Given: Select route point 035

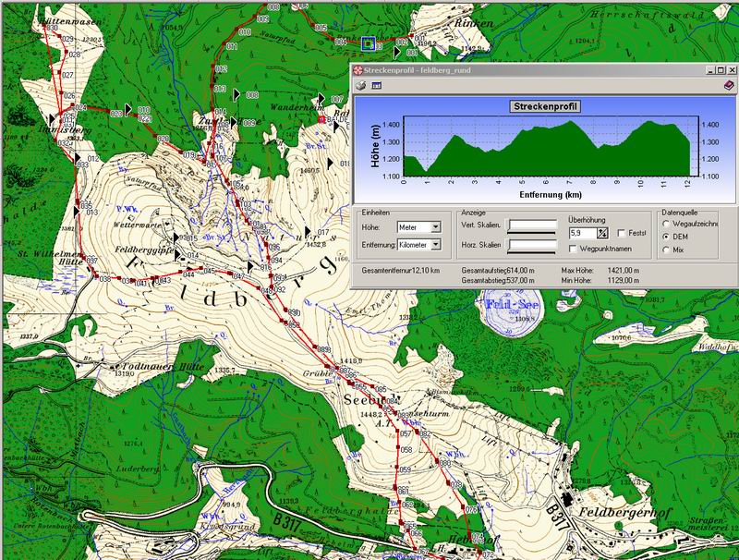Looking at the screenshot, I should pos(78,202).
